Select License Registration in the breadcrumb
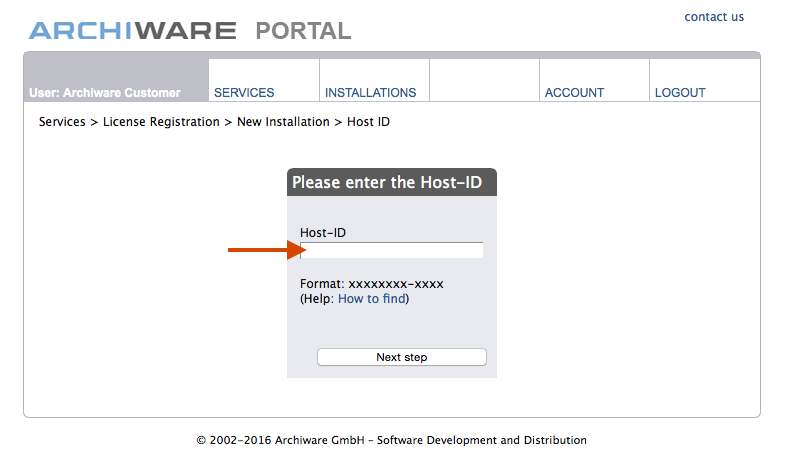786x463 pixels. pyautogui.click(x=161, y=122)
